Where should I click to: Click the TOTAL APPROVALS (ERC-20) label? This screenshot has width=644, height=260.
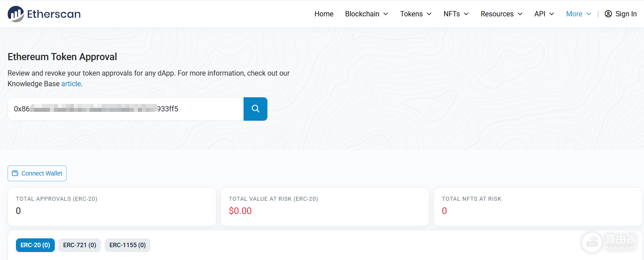point(57,199)
